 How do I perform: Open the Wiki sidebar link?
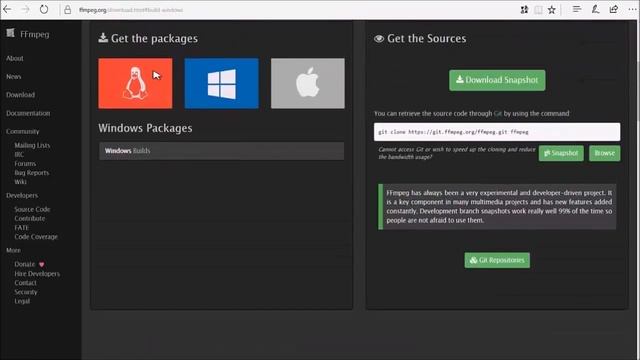pyautogui.click(x=20, y=182)
